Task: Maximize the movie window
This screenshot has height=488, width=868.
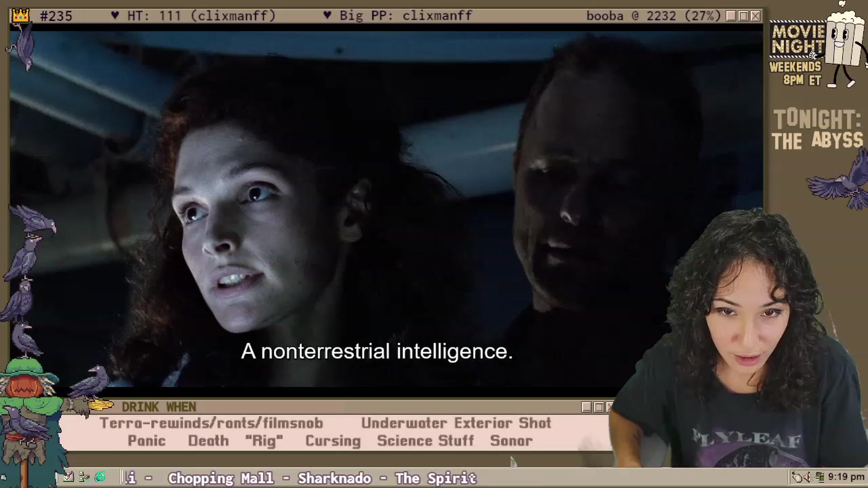Action: [x=743, y=16]
